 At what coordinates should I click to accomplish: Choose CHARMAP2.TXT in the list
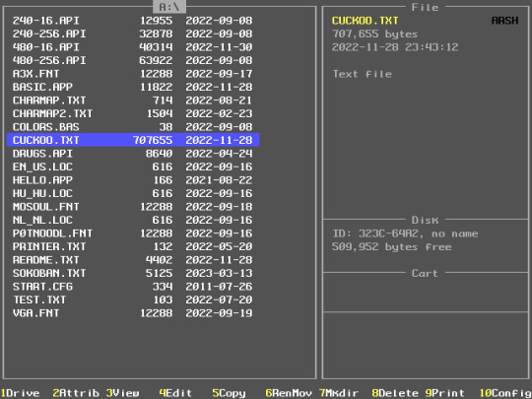click(133, 113)
